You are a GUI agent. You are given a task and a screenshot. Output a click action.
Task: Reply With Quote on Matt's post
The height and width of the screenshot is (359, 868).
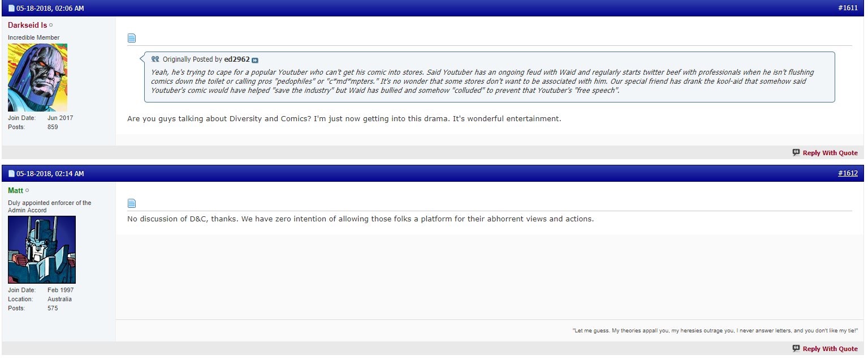830,349
